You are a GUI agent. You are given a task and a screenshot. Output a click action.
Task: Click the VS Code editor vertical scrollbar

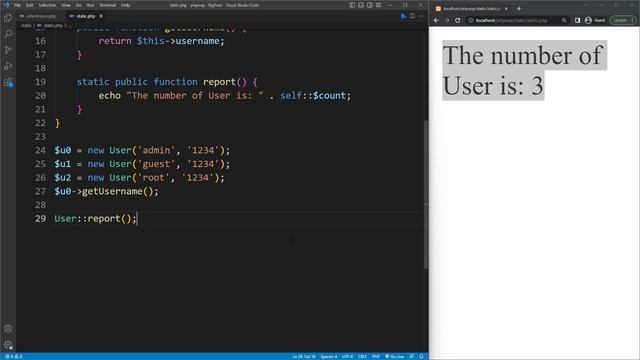(426, 194)
